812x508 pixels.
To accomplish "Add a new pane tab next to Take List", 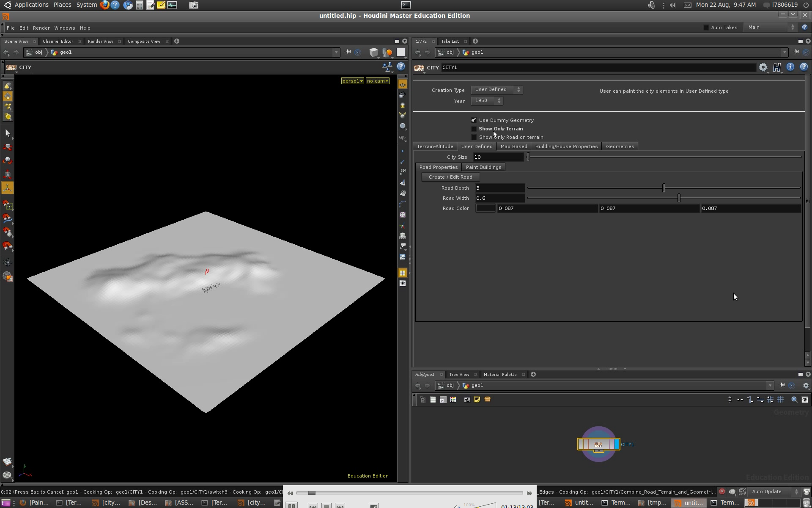I will [x=475, y=41].
